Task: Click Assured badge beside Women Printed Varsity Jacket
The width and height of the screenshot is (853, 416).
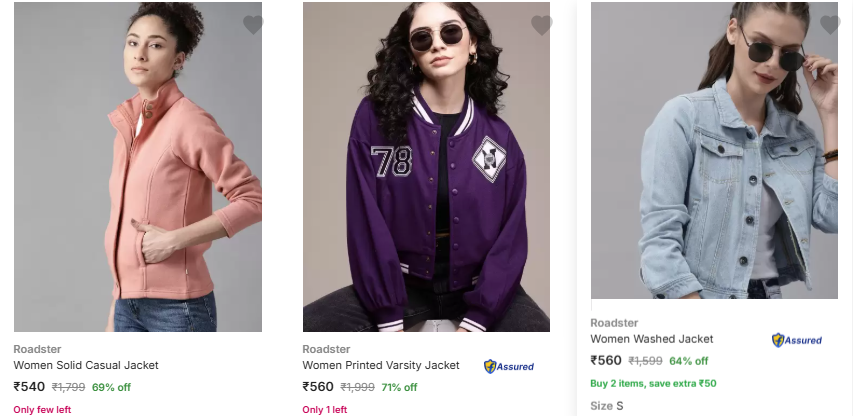Action: tap(509, 367)
